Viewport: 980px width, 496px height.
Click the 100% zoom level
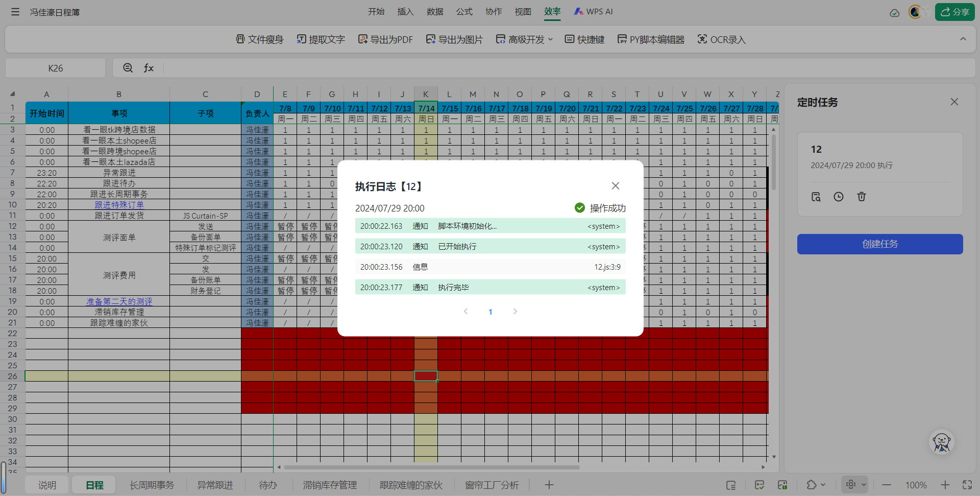[x=916, y=485]
